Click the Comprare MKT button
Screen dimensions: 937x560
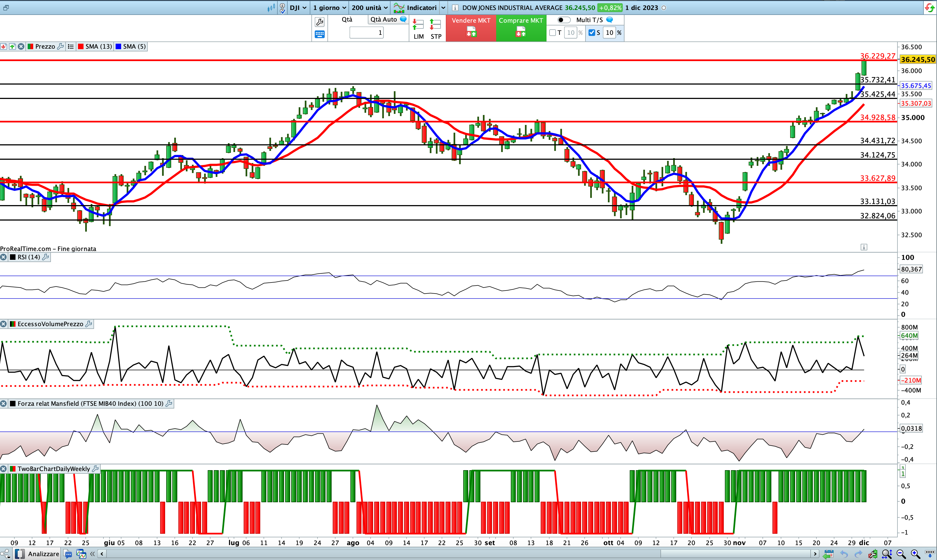(x=521, y=28)
